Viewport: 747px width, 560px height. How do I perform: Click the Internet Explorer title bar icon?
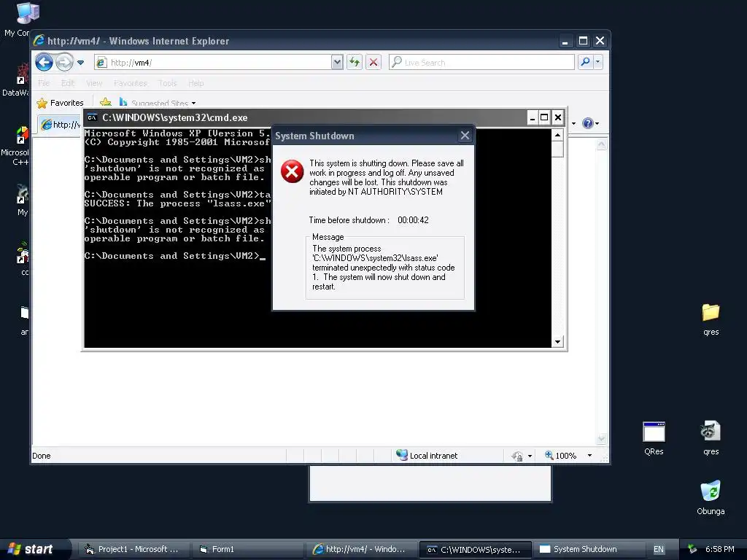pos(39,41)
